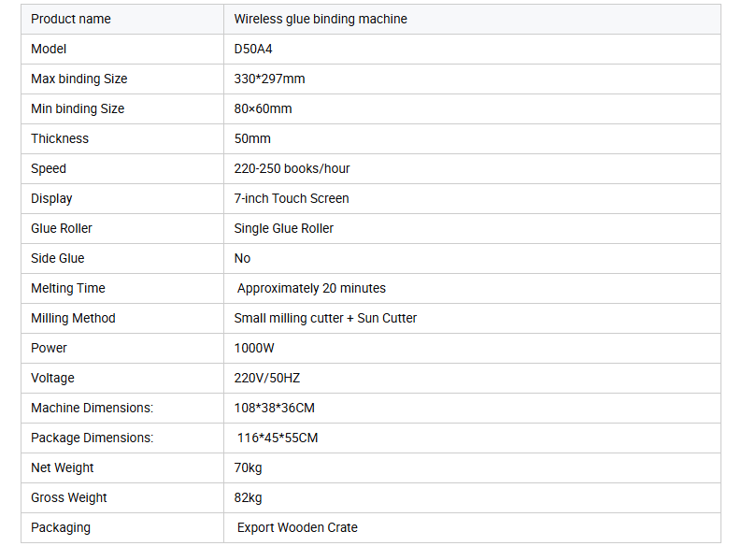
Task: Click the 'Export Wooden Crate' packaging value
Action: tap(297, 527)
